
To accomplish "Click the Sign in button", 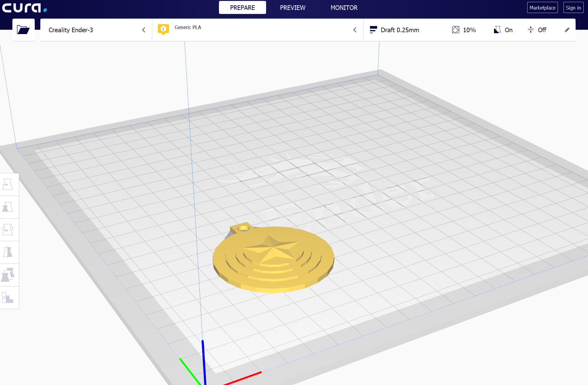I will (x=573, y=7).
